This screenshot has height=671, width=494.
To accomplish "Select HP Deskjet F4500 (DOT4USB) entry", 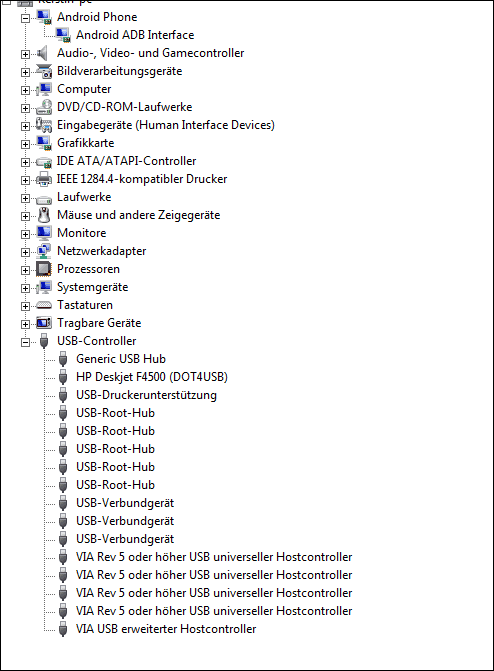I will pos(152,377).
